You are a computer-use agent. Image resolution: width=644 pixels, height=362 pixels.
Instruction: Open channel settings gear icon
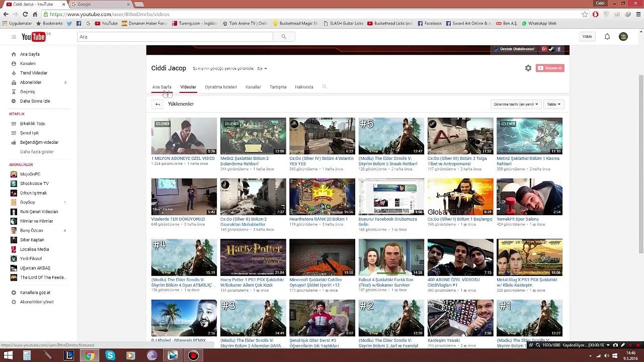pyautogui.click(x=528, y=68)
